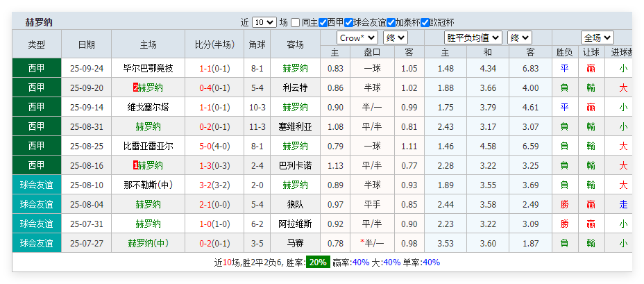Open the recent matches count dropdown showing 10
The width and height of the screenshot is (644, 284).
[x=264, y=22]
